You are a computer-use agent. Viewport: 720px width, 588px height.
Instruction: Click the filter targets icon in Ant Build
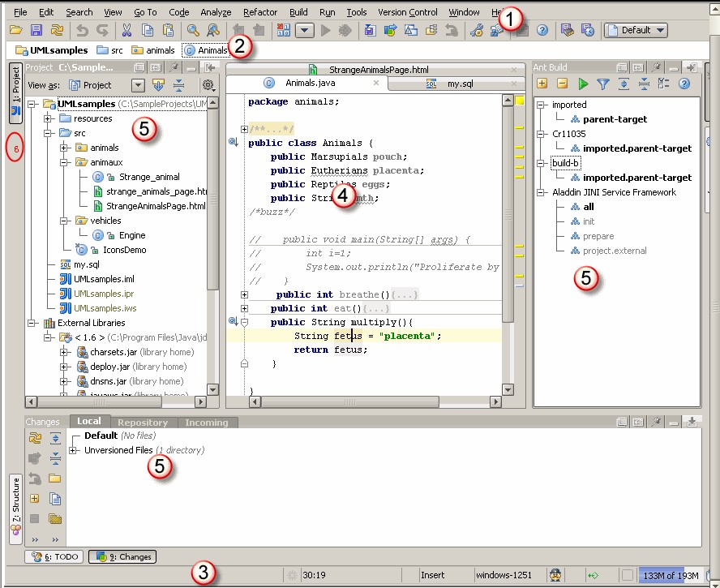tap(603, 84)
